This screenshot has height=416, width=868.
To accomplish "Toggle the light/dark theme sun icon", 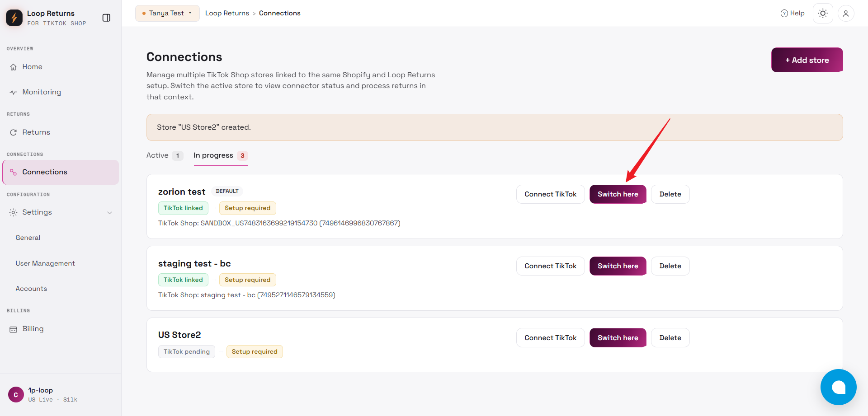I will pos(823,13).
